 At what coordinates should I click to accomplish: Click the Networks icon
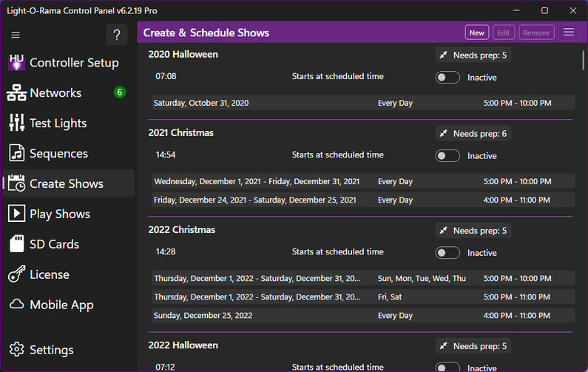16,92
